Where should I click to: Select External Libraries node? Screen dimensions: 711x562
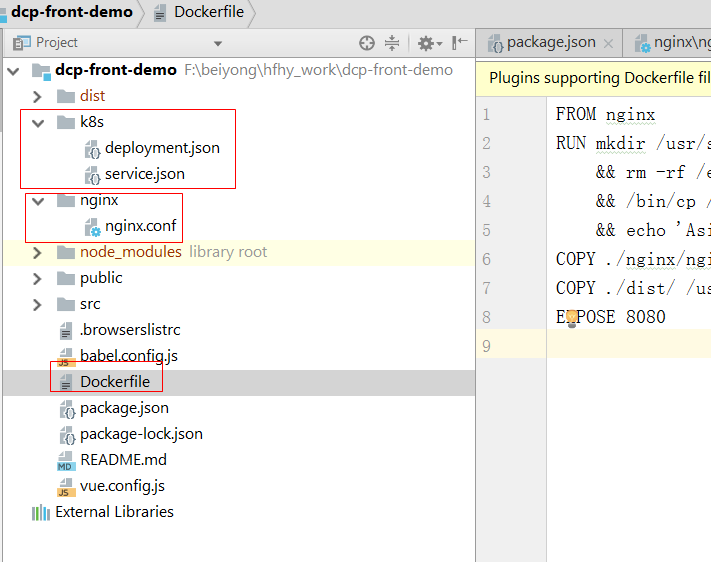point(114,512)
